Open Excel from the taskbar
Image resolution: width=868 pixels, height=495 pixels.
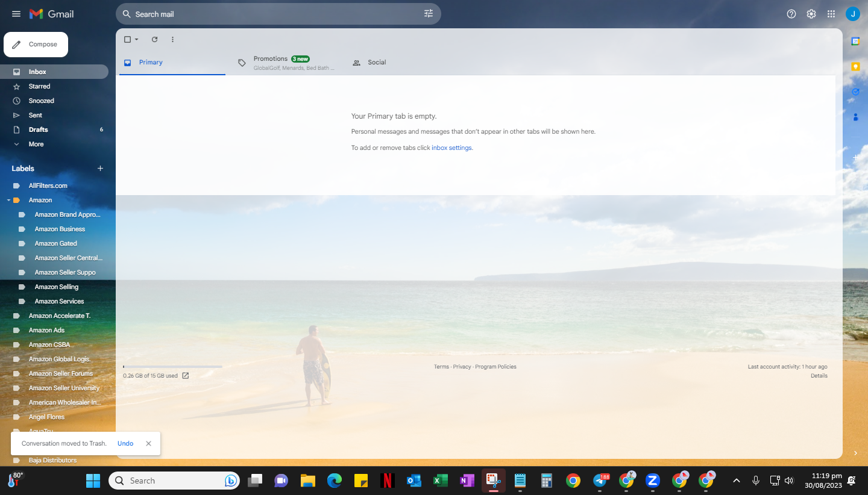pyautogui.click(x=440, y=481)
